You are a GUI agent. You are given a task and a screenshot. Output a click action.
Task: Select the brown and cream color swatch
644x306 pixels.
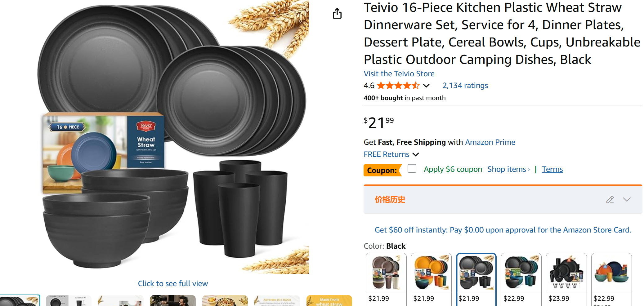point(386,273)
